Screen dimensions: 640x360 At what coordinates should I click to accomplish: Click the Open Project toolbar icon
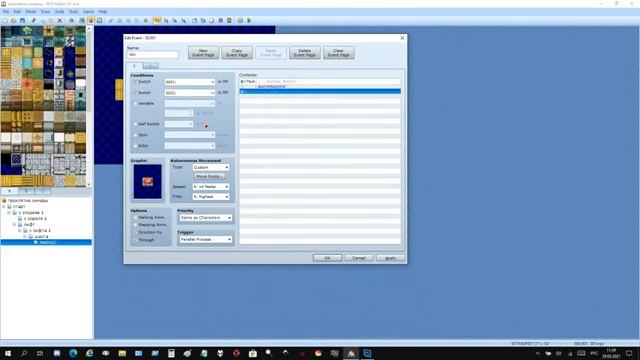coord(13,20)
